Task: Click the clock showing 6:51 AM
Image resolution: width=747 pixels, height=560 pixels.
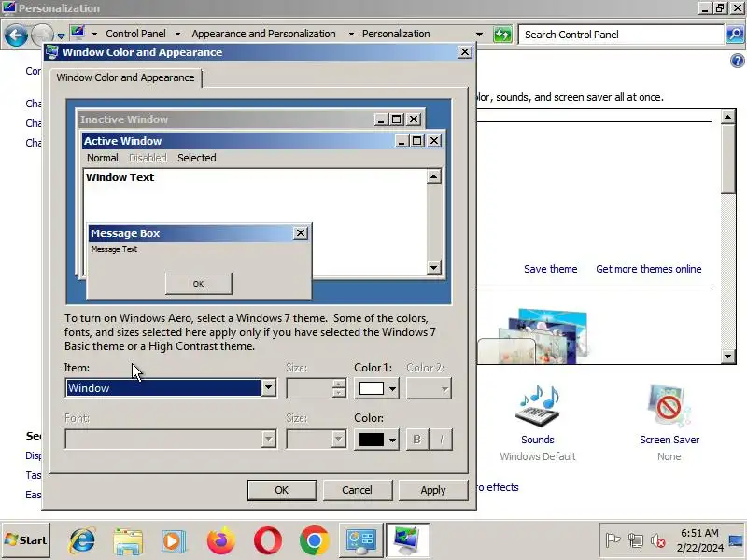Action: 699,533
